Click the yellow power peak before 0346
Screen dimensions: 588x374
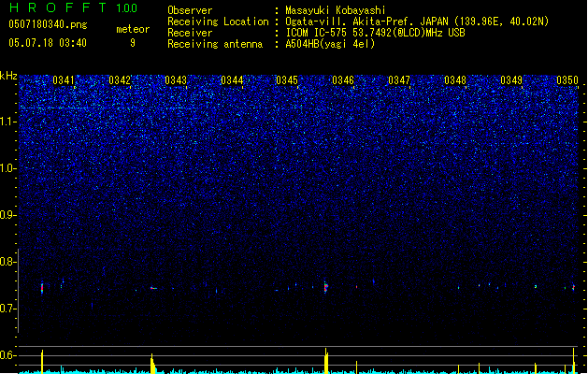pos(326,361)
